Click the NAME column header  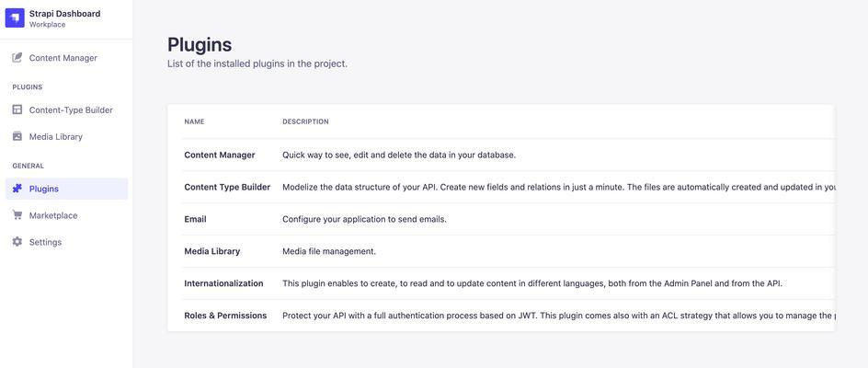coord(194,121)
